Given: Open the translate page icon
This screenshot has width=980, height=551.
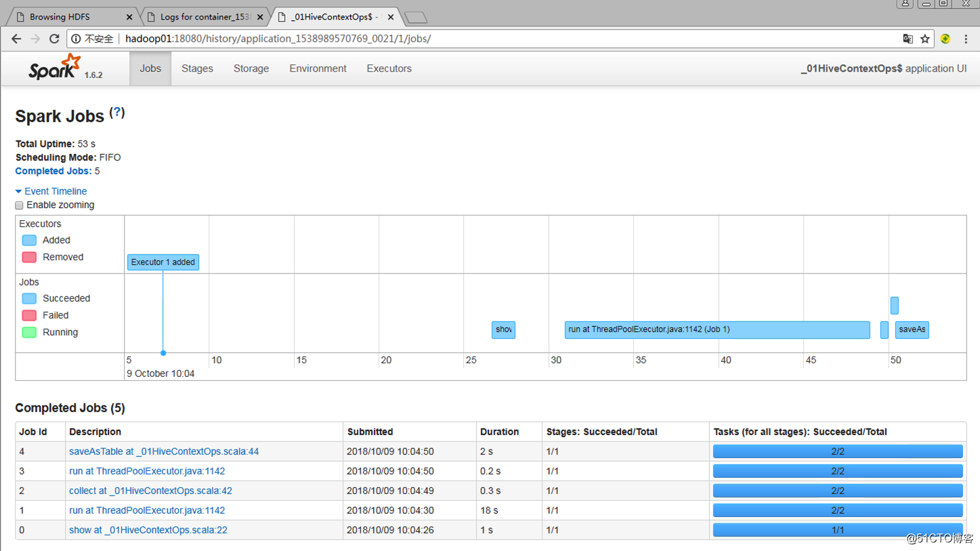Looking at the screenshot, I should 908,39.
